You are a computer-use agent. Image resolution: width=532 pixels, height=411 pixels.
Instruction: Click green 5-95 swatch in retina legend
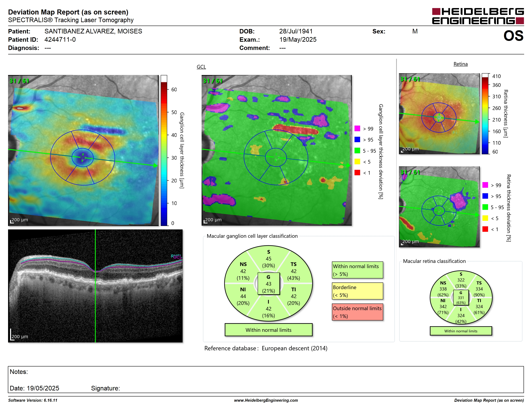pyautogui.click(x=485, y=207)
